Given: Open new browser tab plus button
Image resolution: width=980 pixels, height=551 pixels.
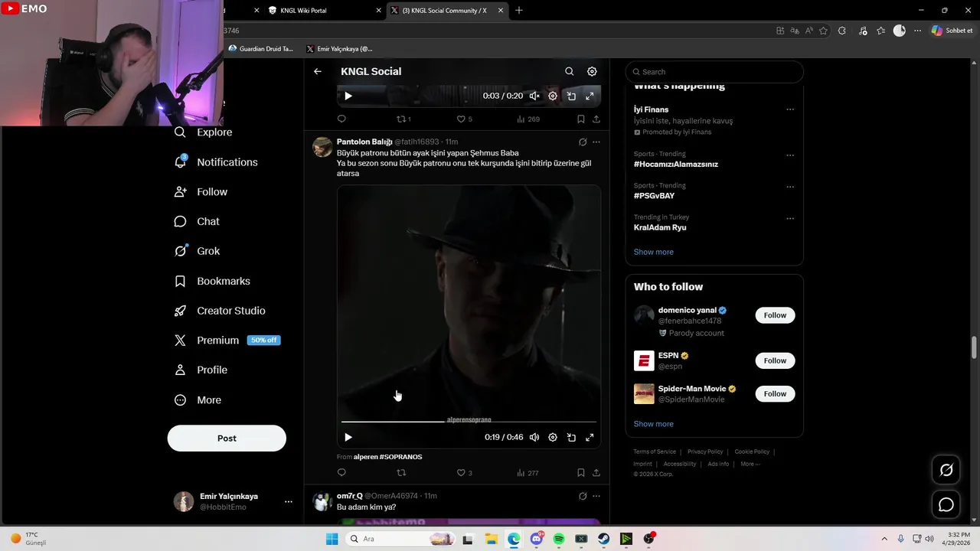Looking at the screenshot, I should pyautogui.click(x=519, y=11).
